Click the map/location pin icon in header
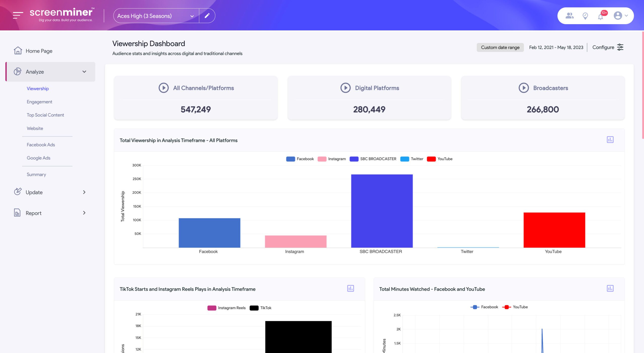 pyautogui.click(x=585, y=16)
